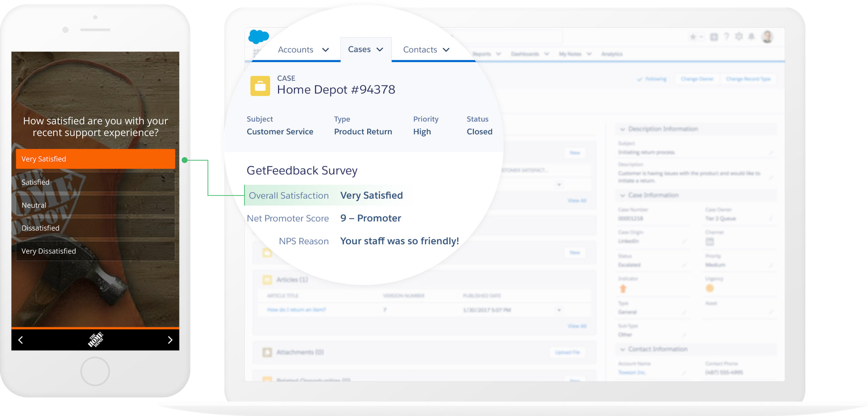Click the 'Home Depot #94378' case title
This screenshot has height=416, width=868.
[336, 89]
